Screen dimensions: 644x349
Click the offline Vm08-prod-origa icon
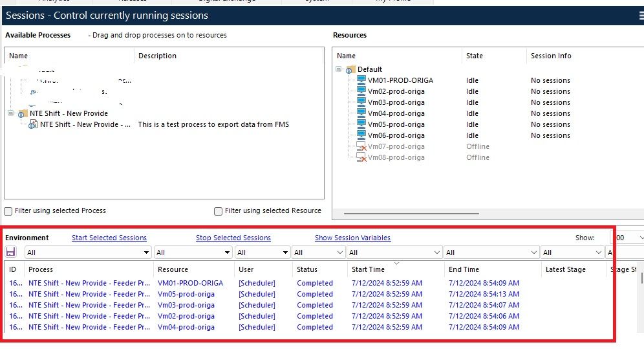coord(361,158)
